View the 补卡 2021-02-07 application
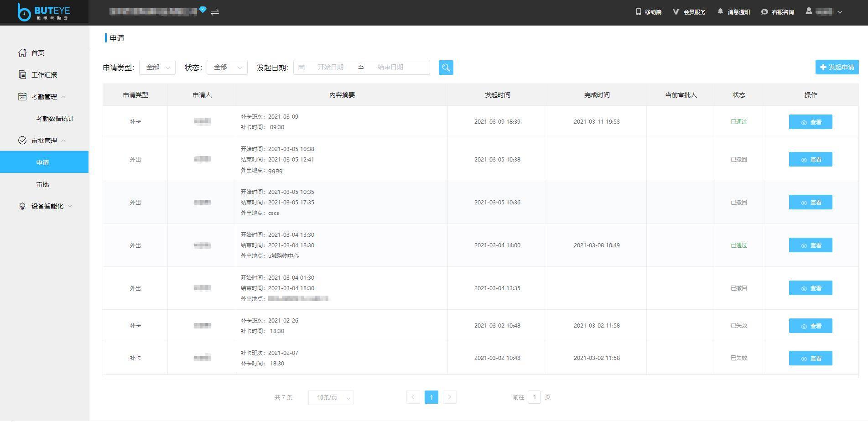This screenshot has height=422, width=868. [811, 358]
